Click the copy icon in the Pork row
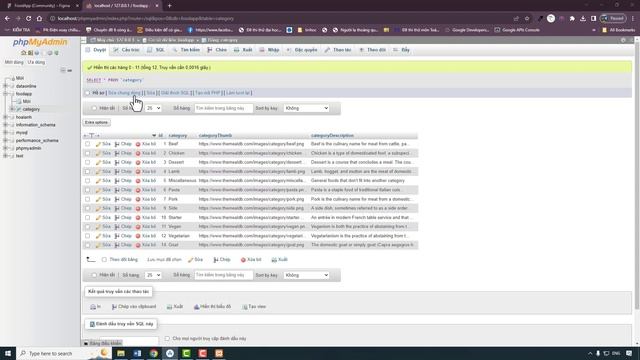The height and width of the screenshot is (360, 640). 117,199
